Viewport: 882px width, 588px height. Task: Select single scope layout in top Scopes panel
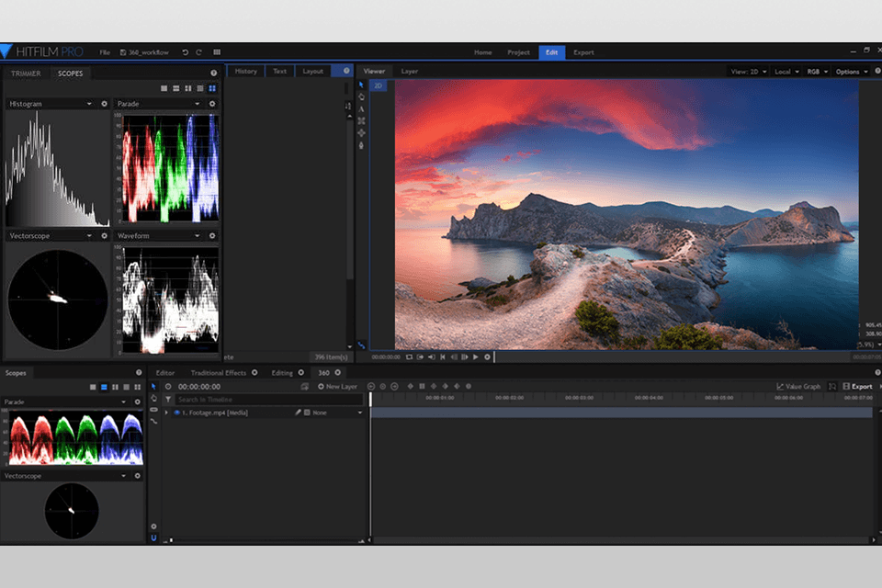click(x=164, y=88)
